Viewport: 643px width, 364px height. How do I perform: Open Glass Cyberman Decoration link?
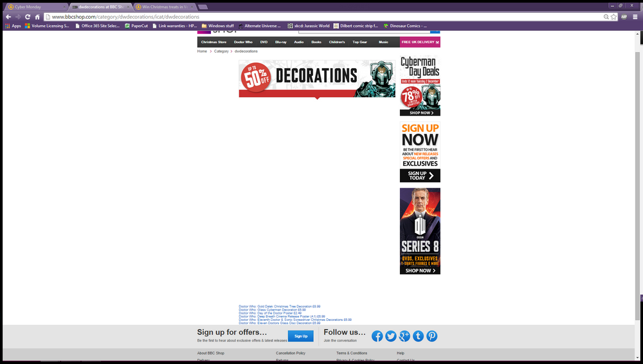[272, 310]
